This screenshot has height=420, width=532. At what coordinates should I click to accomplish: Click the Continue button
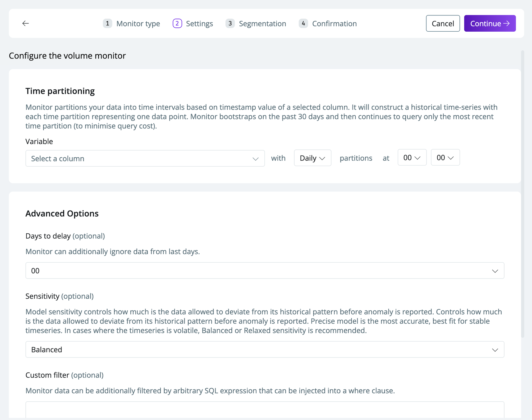490,24
